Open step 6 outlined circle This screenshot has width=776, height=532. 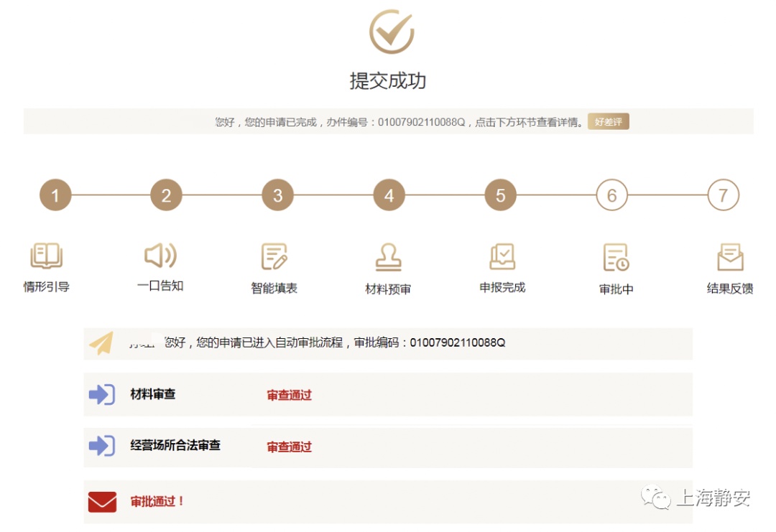611,195
